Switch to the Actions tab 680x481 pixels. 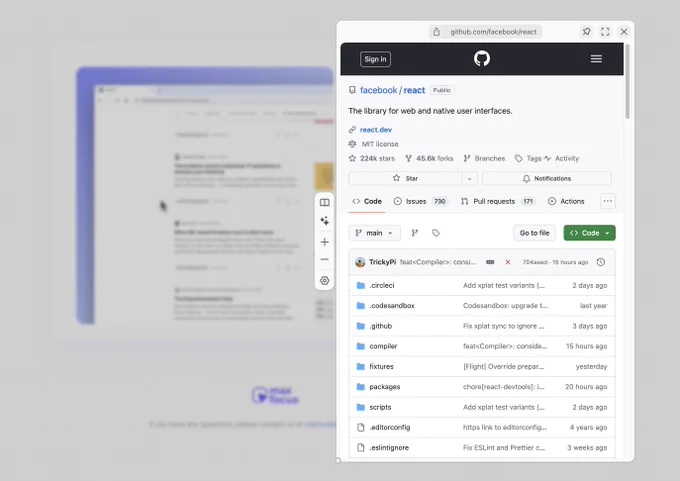(566, 201)
